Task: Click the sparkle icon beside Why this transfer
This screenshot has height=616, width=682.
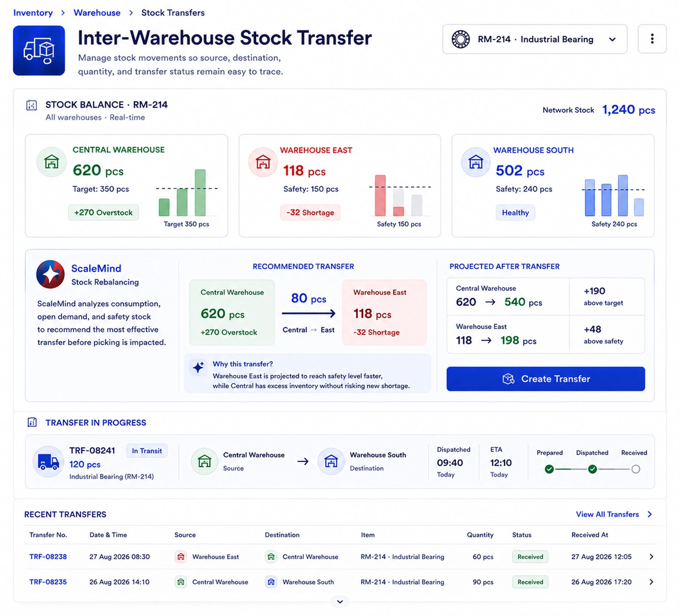Action: [198, 367]
